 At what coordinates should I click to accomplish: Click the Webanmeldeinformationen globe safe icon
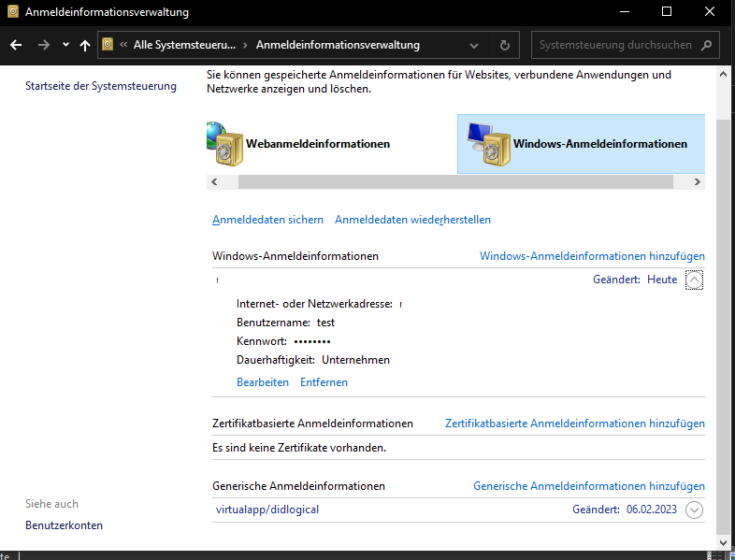(x=225, y=144)
